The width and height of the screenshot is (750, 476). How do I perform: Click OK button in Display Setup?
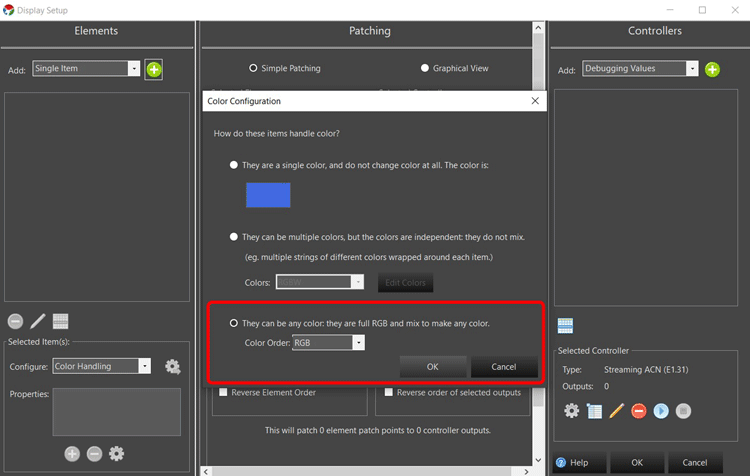637,463
